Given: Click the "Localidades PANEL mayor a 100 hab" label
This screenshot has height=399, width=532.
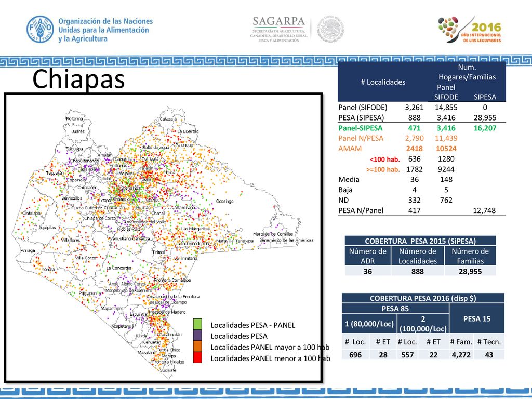Looking at the screenshot, I should [270, 347].
